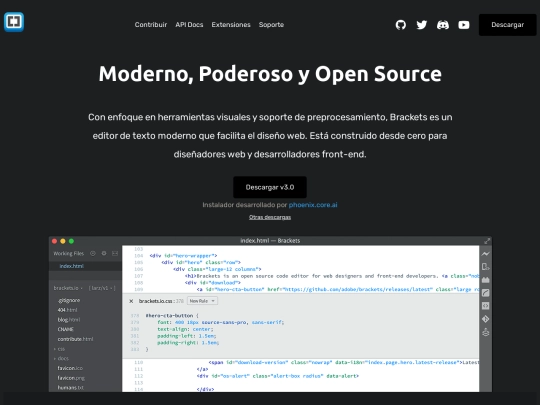Viewport: 540px width, 405px height.
Task: Open the GitHub icon link
Action: click(x=401, y=25)
